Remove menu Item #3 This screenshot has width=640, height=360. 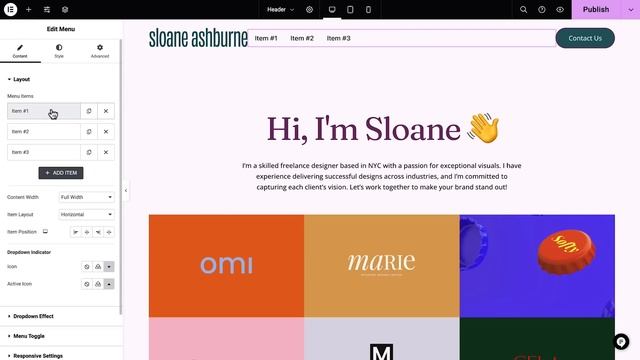(x=106, y=152)
